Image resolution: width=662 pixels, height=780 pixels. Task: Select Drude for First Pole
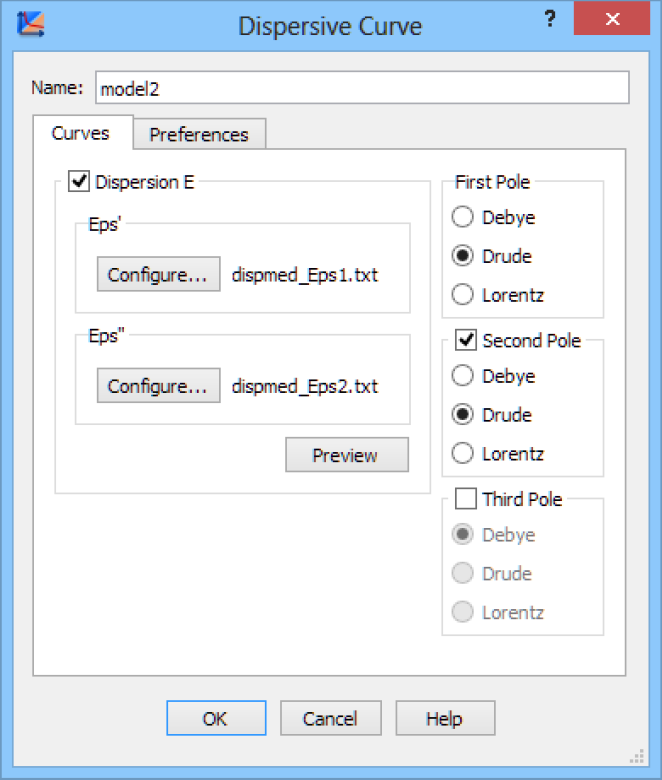(x=462, y=256)
